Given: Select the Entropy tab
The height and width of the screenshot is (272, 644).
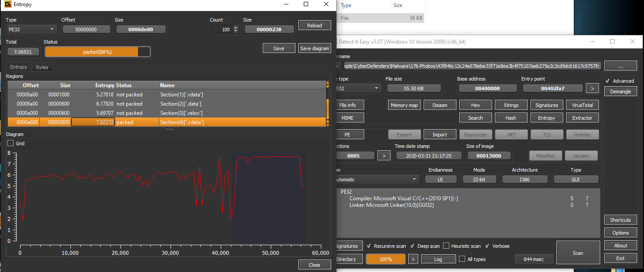Looking at the screenshot, I should pos(18,67).
